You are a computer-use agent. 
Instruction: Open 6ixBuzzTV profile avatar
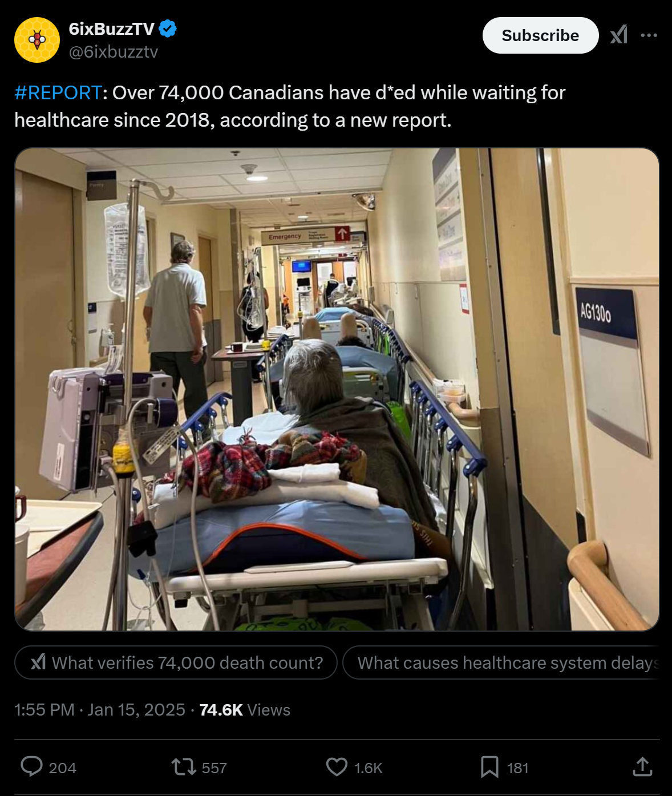37,40
